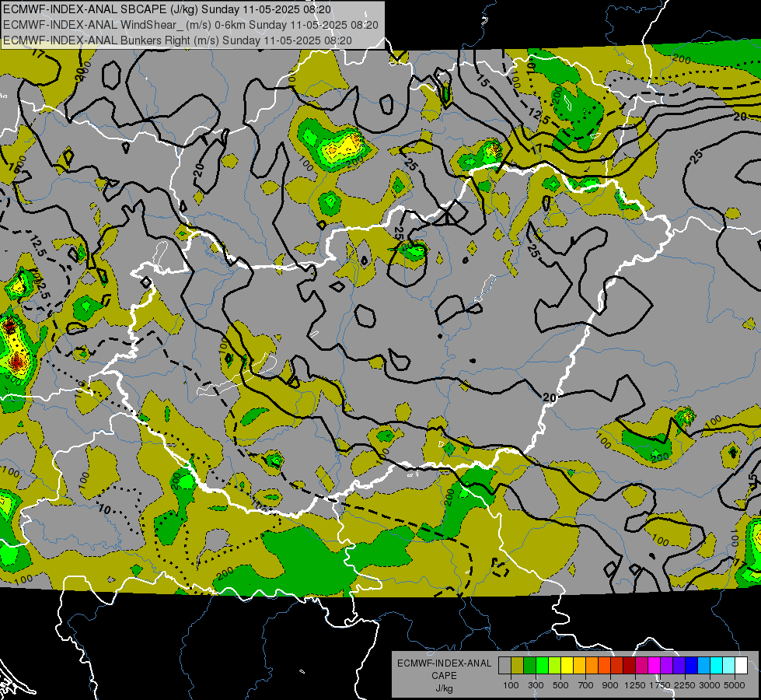Click the dark red legend swatch
Viewport: 761px width, 700px height.
pos(629,665)
